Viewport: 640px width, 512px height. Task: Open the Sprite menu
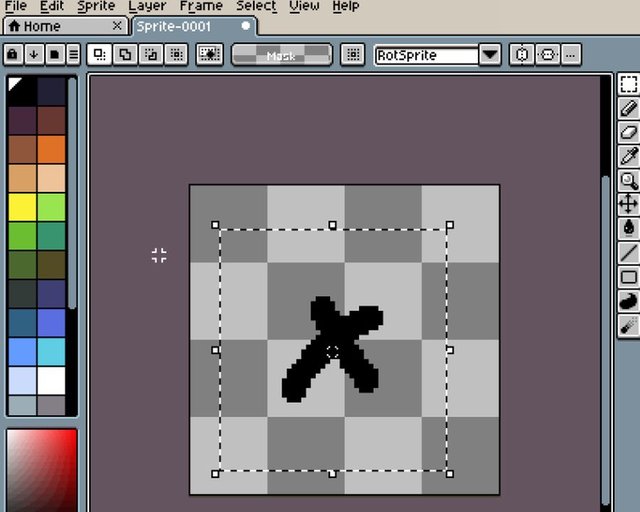click(x=96, y=6)
